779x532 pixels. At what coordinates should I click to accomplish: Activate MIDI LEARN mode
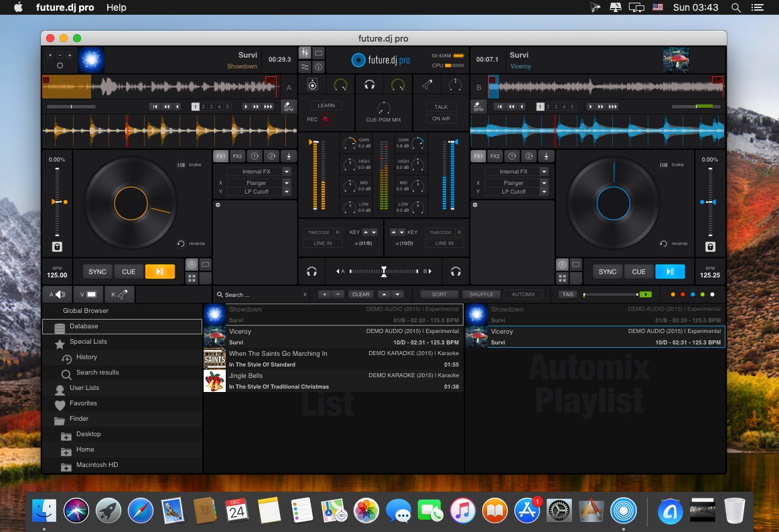(326, 105)
